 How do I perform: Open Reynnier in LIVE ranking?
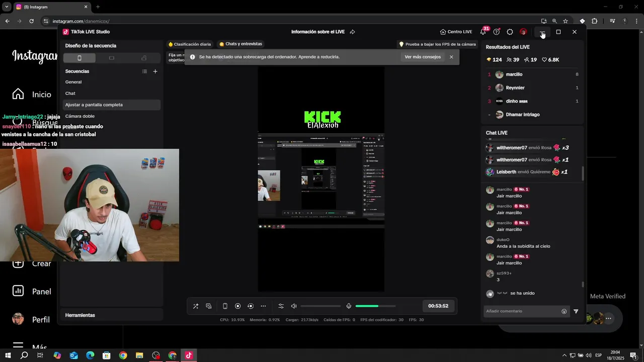[533, 87]
